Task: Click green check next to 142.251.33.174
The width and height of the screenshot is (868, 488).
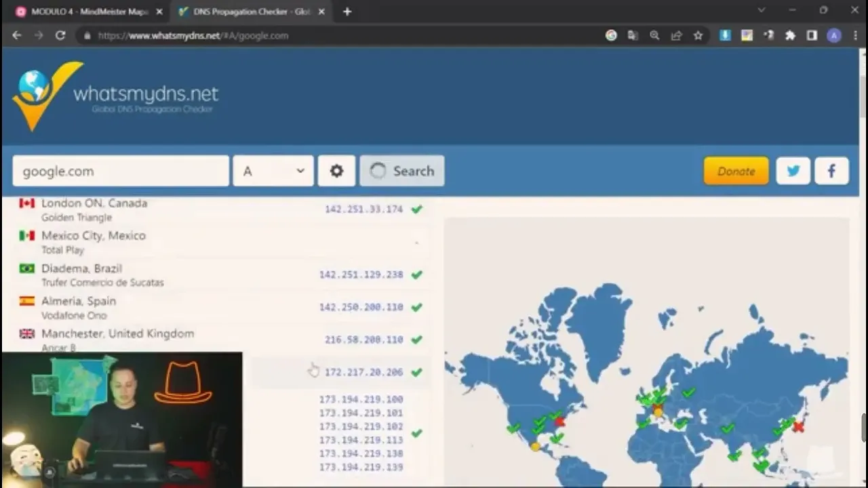Action: (417, 209)
